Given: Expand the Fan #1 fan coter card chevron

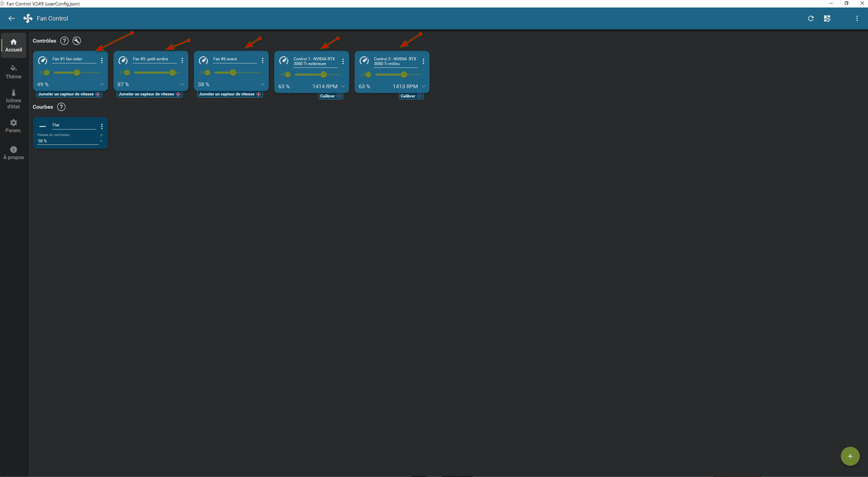Looking at the screenshot, I should pyautogui.click(x=102, y=84).
